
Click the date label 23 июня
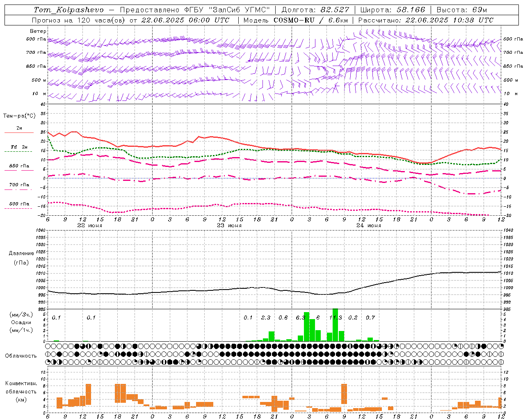pyautogui.click(x=229, y=226)
